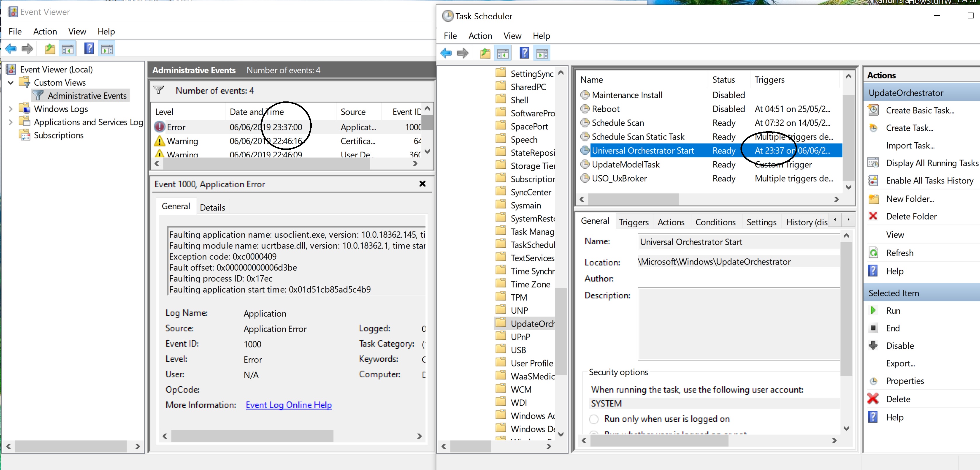This screenshot has height=470, width=980.
Task: Click Disable down-arrow icon
Action: [x=873, y=345]
